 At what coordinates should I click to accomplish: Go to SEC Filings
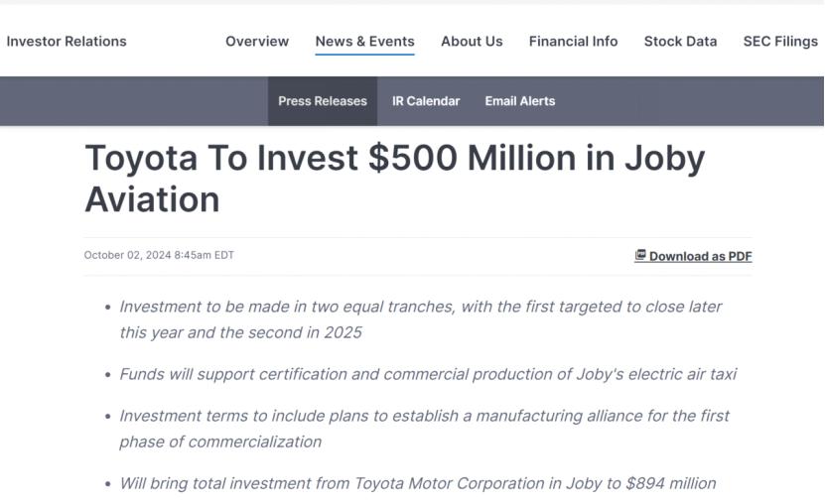click(780, 42)
